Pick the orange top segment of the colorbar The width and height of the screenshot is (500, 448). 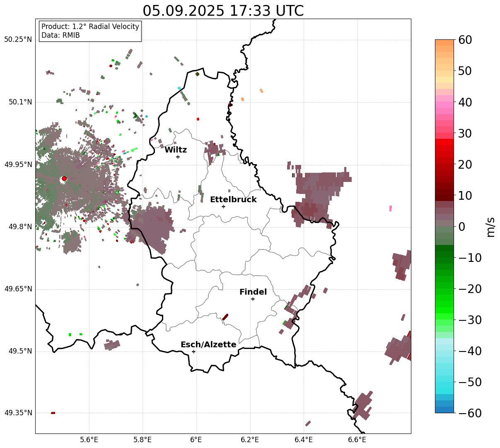(444, 43)
